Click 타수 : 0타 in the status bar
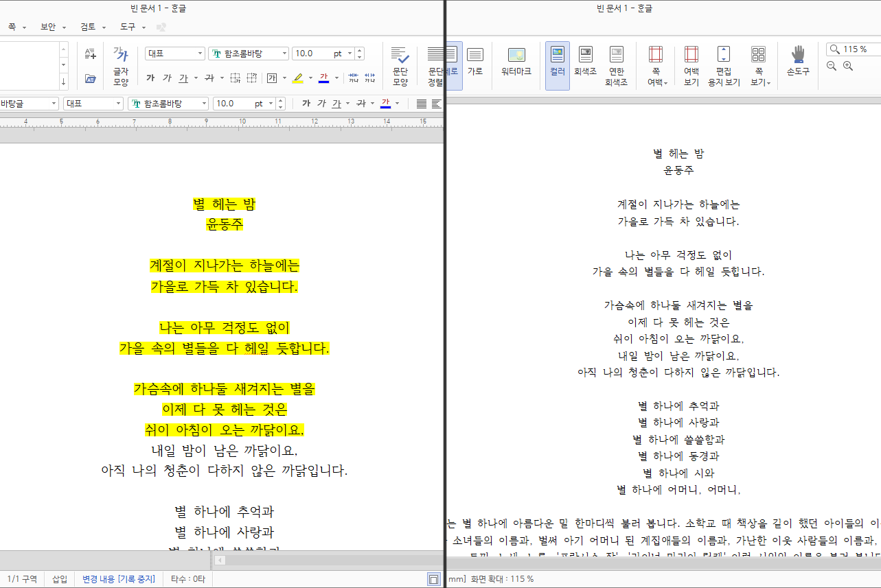This screenshot has height=588, width=881. 188,580
